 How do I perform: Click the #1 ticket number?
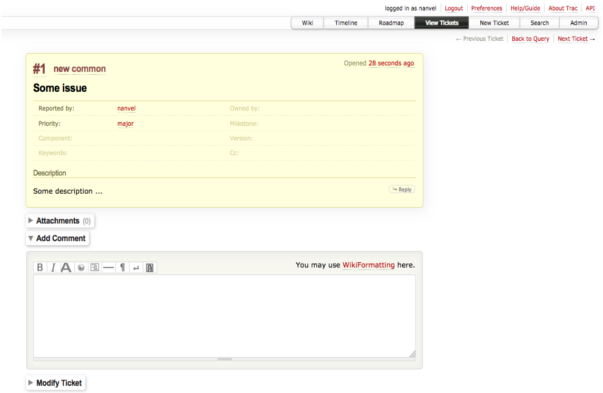[39, 69]
